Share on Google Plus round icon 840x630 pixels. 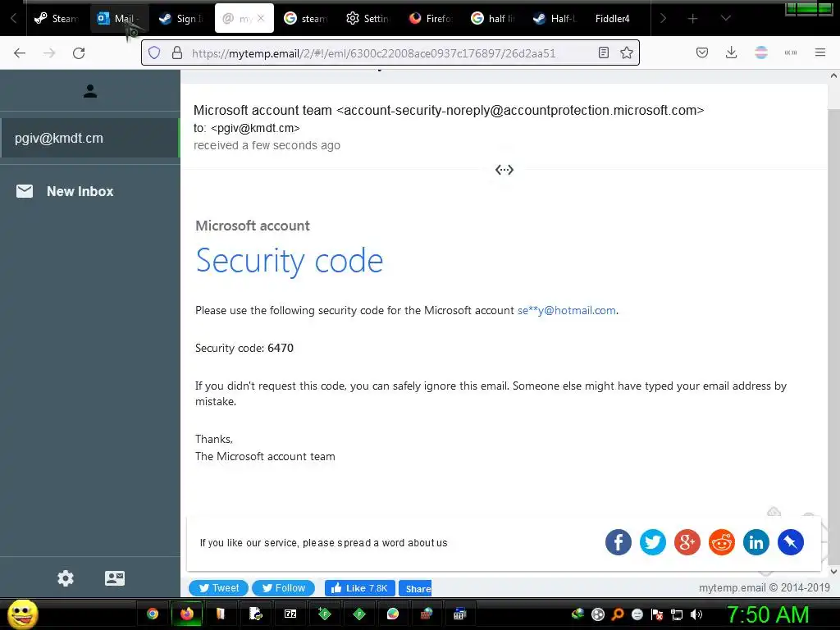point(687,542)
